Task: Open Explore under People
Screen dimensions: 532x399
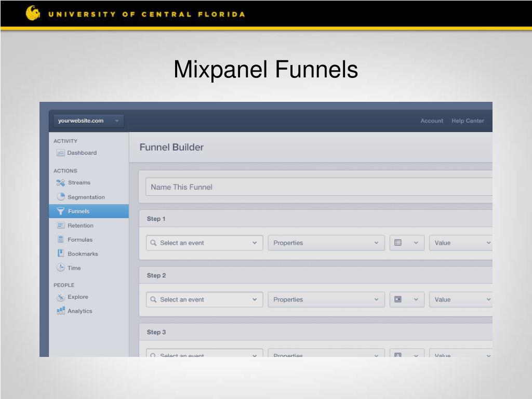Action: point(89,297)
